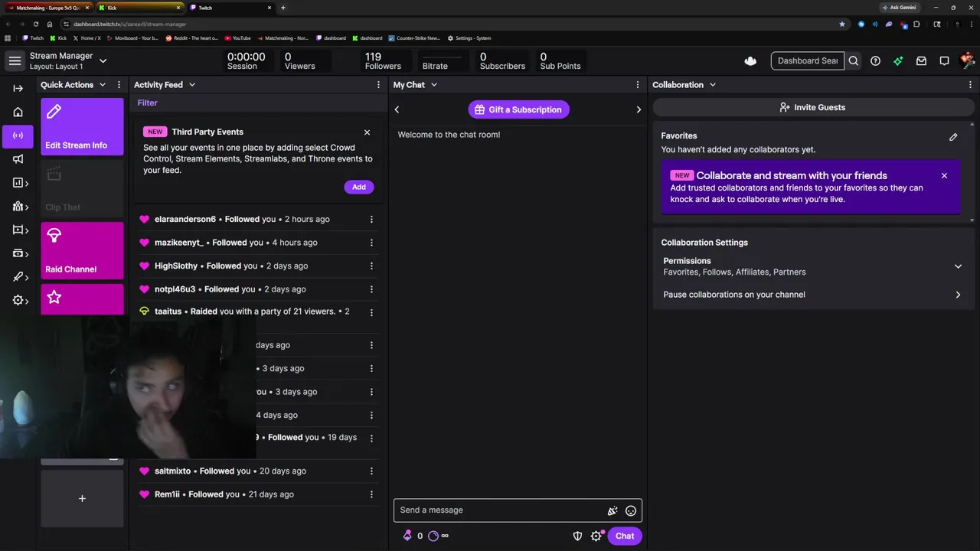Open Activity Feed panel dropdown
This screenshot has width=980, height=551.
(192, 85)
